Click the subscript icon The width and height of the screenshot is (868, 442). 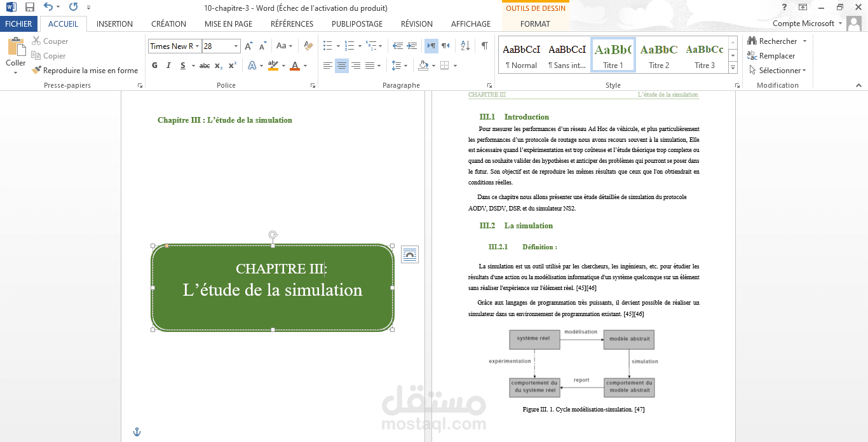point(219,66)
